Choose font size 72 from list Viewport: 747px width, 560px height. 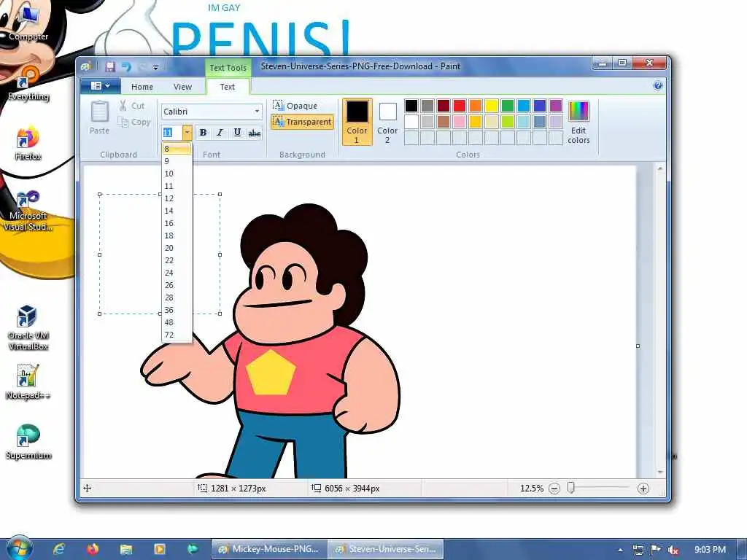coord(177,334)
